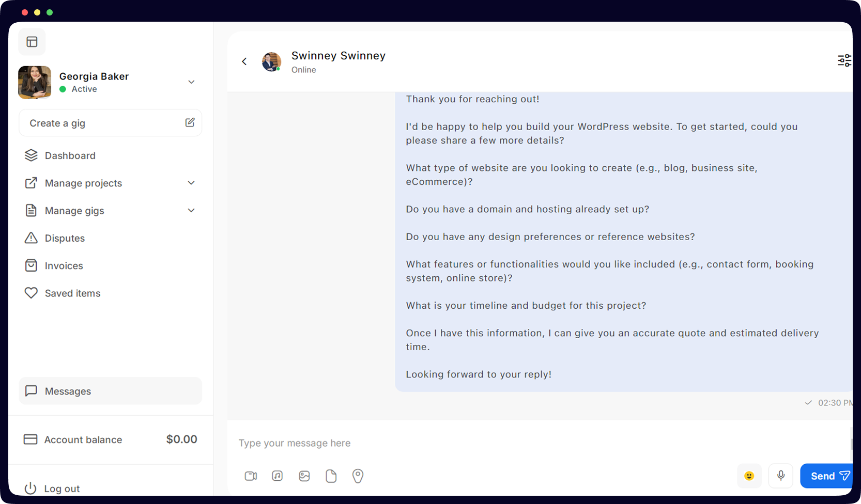Click the timeline and budget question line
Image resolution: width=861 pixels, height=504 pixels.
(526, 305)
